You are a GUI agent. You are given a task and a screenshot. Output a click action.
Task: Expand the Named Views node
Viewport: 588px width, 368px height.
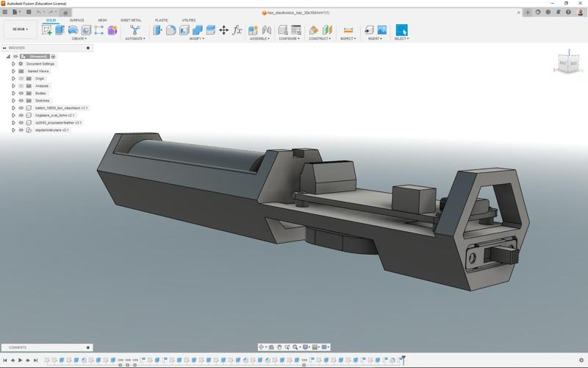13,71
